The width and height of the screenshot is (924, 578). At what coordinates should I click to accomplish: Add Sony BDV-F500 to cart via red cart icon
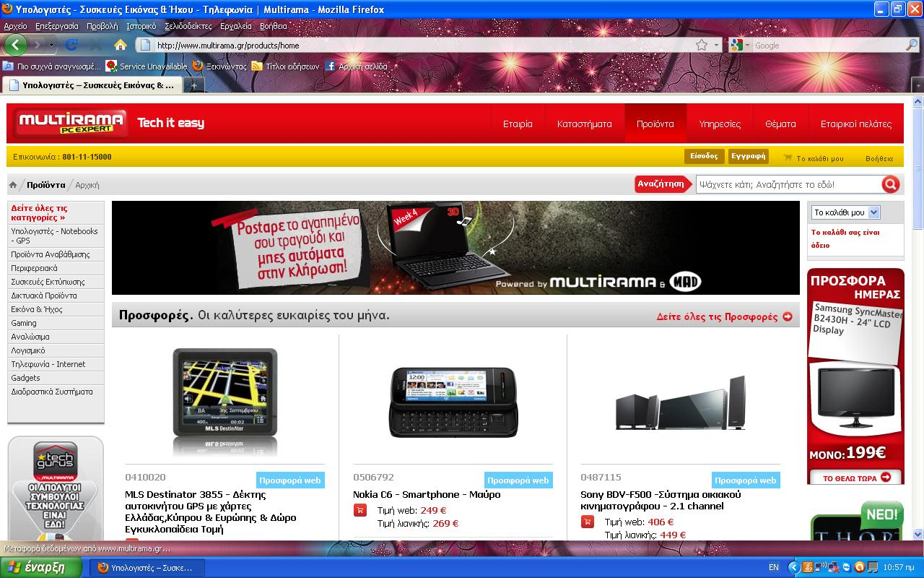(587, 522)
